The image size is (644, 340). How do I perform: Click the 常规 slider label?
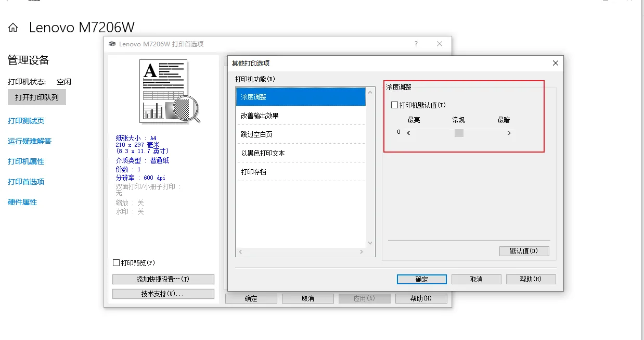point(458,120)
